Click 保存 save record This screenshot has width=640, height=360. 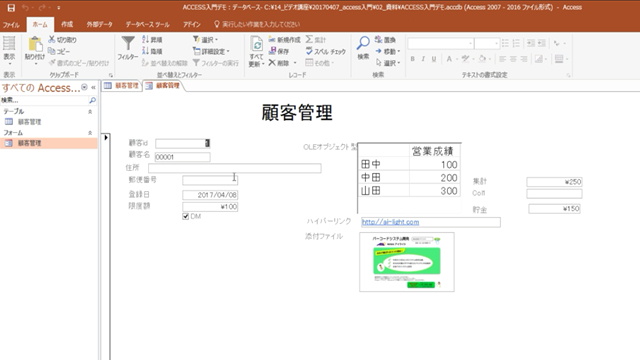tap(279, 51)
